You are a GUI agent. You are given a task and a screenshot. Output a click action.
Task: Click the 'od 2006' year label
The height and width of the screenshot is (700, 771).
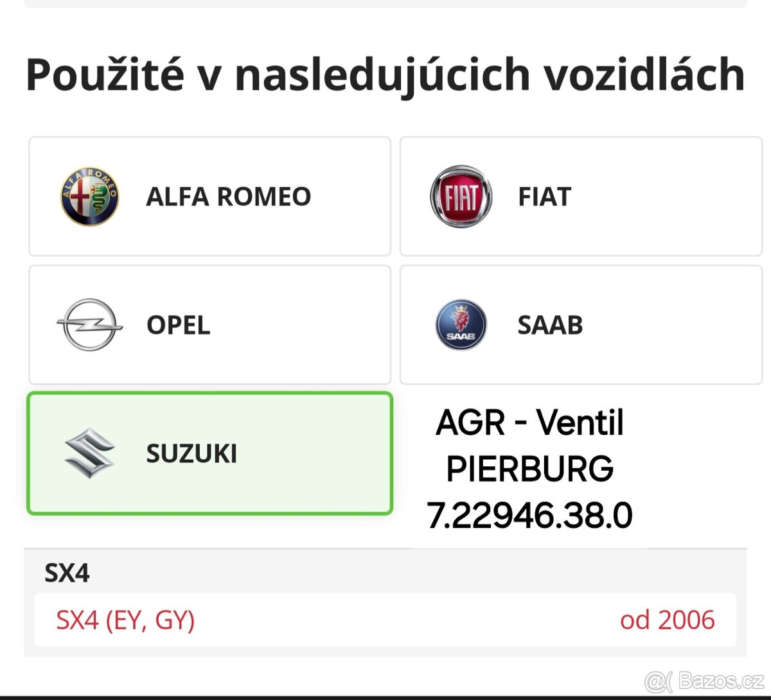coord(667,619)
